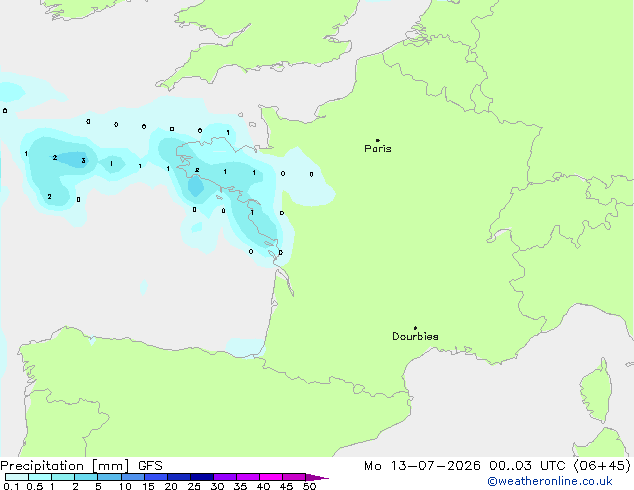Click the Paris city label

point(378,149)
